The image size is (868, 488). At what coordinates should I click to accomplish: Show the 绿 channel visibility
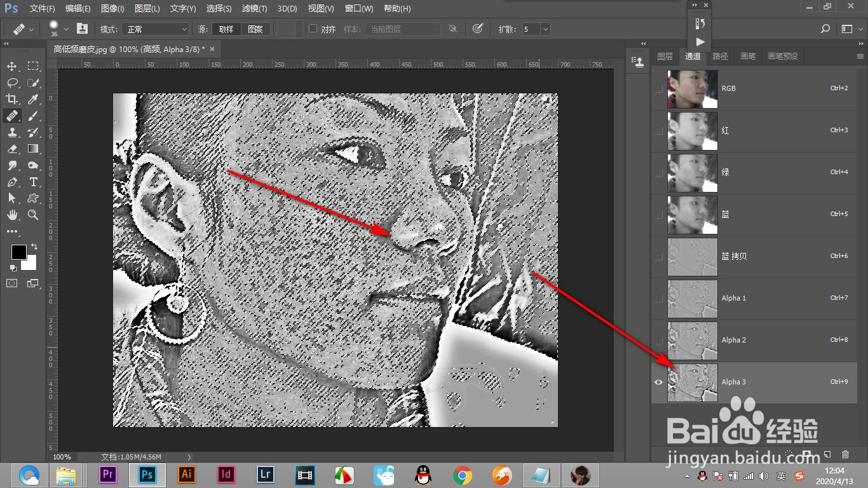(x=658, y=172)
